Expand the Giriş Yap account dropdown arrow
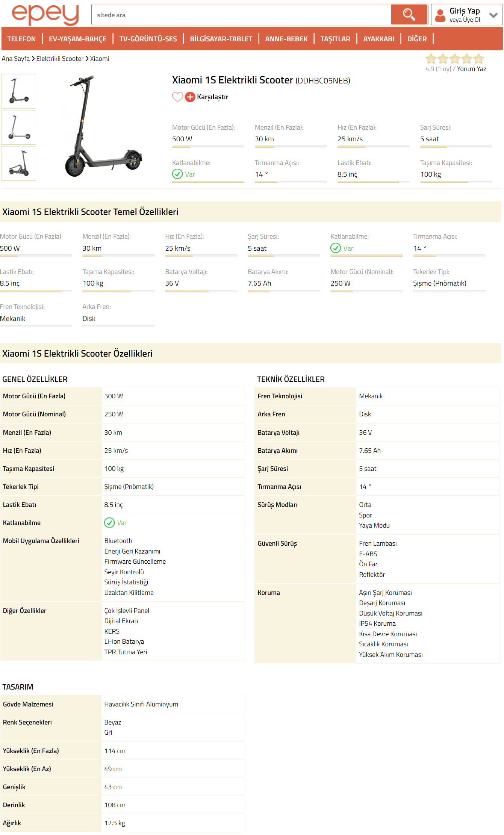Screen dimensions: 504x835 [493, 15]
